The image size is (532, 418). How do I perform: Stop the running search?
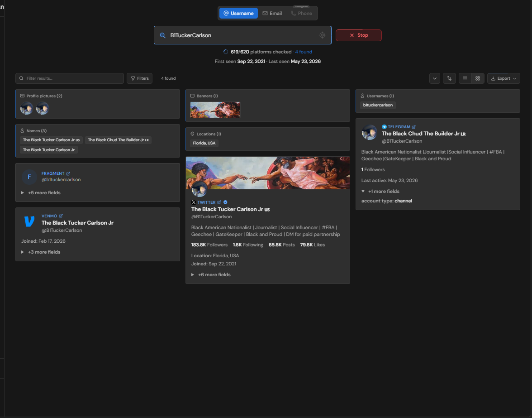tap(359, 35)
